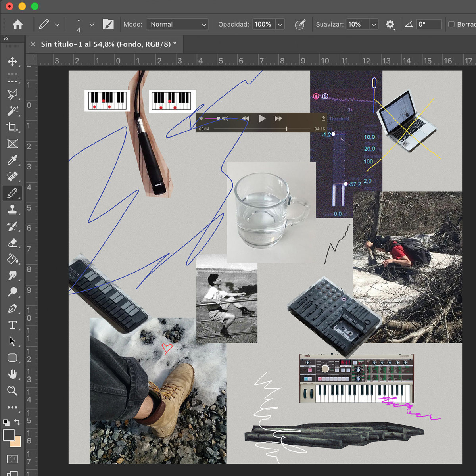The height and width of the screenshot is (476, 476).
Task: Toggle pressure for opacity button
Action: tap(300, 24)
